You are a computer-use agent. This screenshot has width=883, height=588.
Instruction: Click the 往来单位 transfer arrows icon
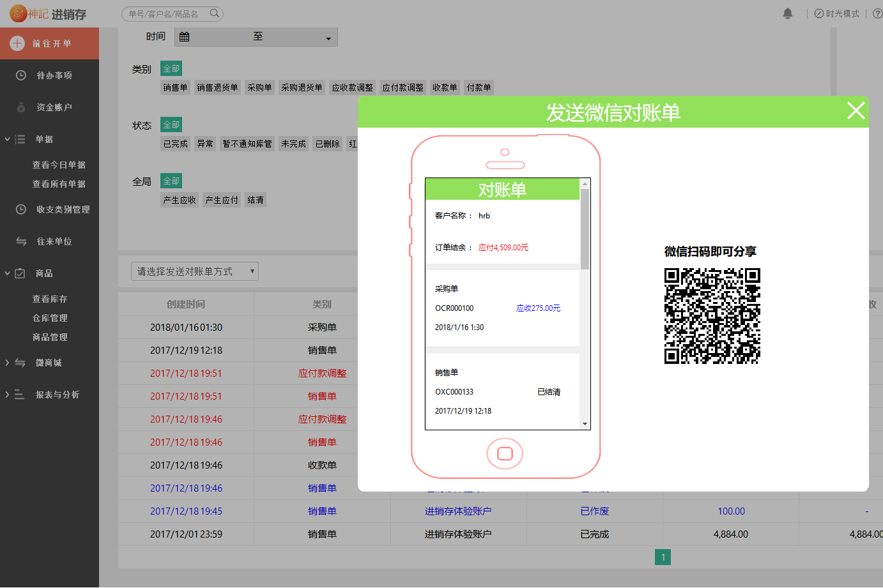click(21, 241)
